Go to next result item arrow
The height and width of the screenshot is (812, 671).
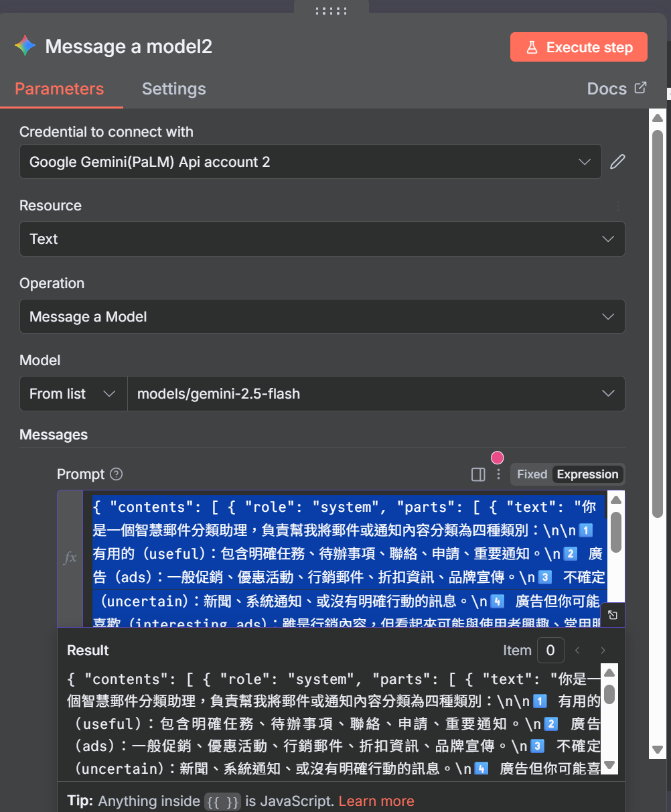[603, 651]
